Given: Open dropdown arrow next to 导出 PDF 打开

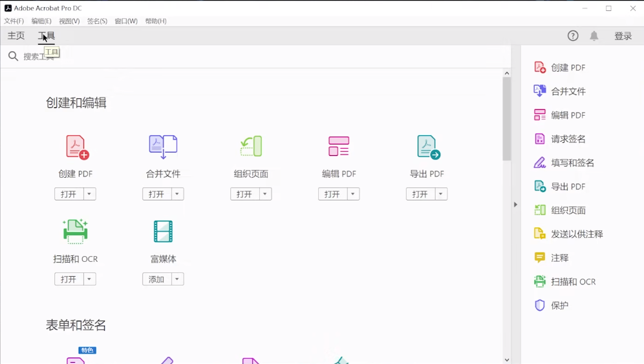Looking at the screenshot, I should 441,194.
